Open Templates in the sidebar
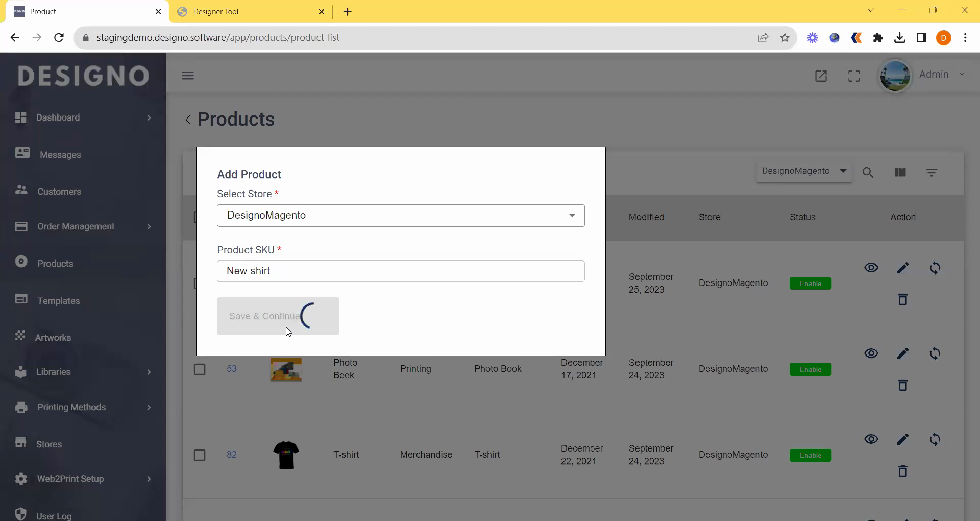The height and width of the screenshot is (521, 980). tap(58, 301)
